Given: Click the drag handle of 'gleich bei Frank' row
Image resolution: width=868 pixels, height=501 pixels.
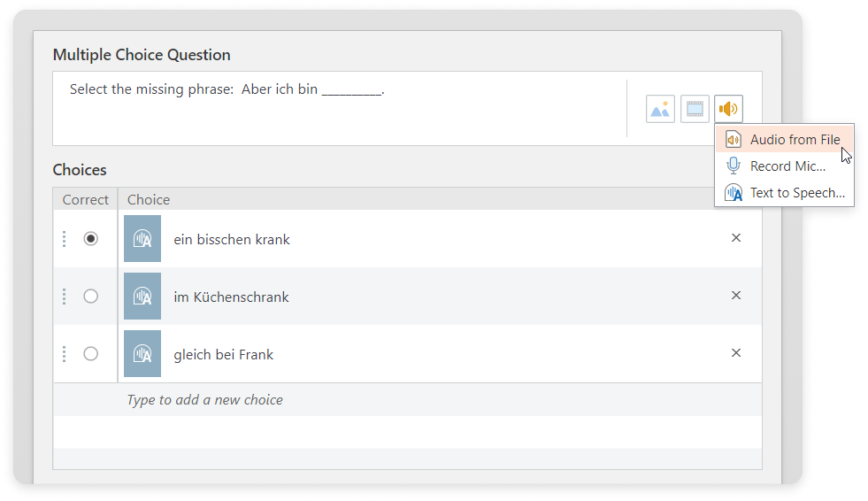Looking at the screenshot, I should click(x=65, y=354).
